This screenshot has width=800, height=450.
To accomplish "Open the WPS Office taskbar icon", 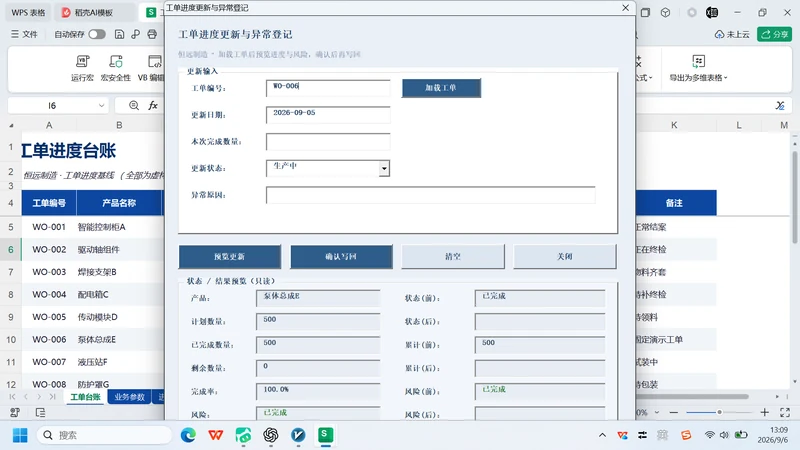I will point(216,435).
